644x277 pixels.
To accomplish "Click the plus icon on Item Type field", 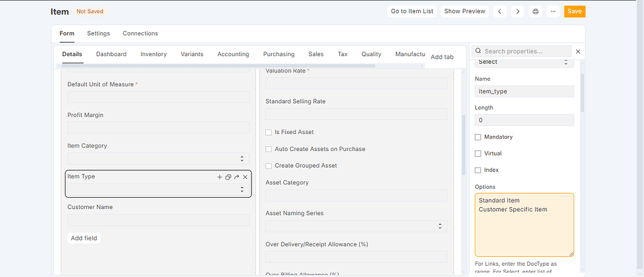I will point(219,177).
